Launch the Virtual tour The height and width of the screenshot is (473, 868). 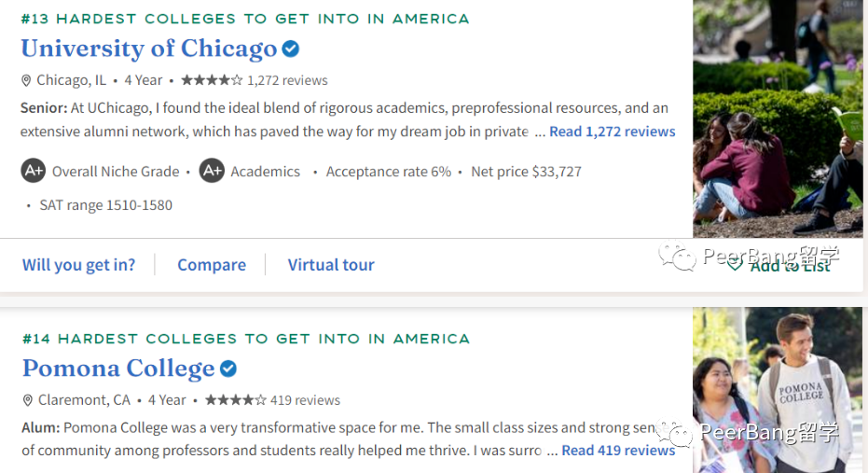pyautogui.click(x=331, y=265)
